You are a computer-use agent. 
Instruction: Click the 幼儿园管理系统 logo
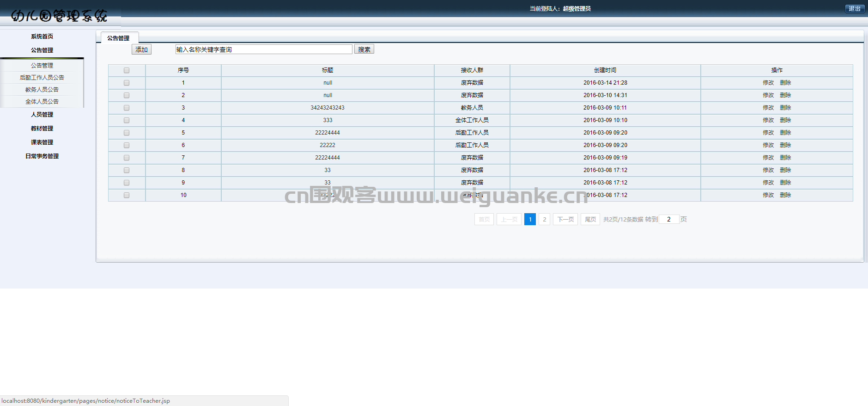(59, 16)
